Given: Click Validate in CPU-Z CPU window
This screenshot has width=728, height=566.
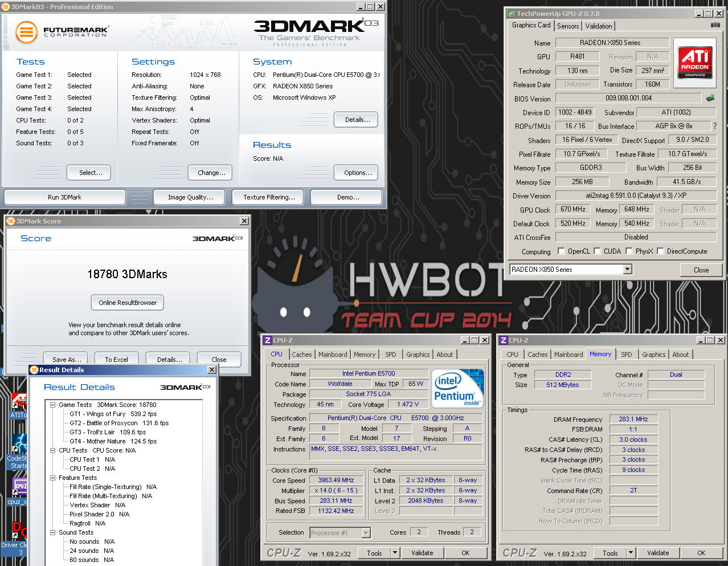Looking at the screenshot, I should 422,553.
